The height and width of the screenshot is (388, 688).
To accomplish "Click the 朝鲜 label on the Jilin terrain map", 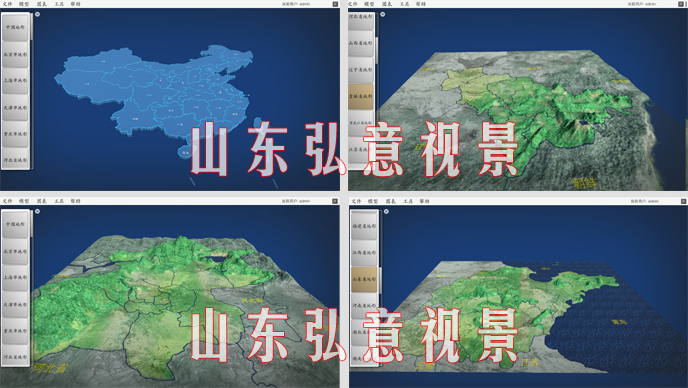I will tap(585, 183).
